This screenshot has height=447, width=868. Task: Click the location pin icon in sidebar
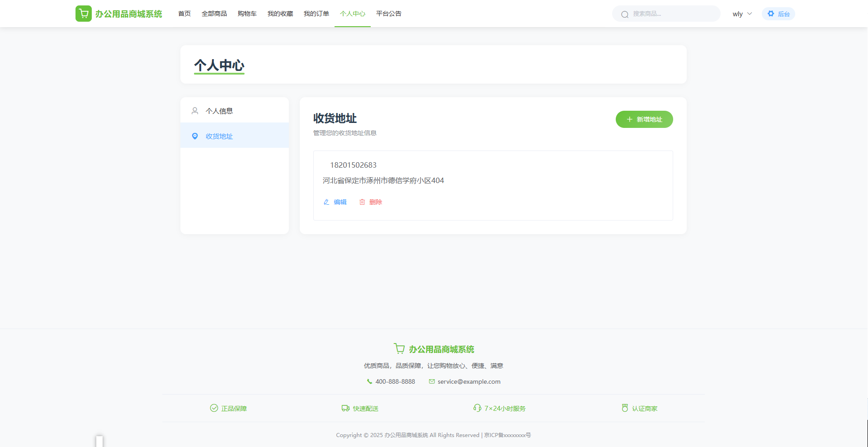195,136
